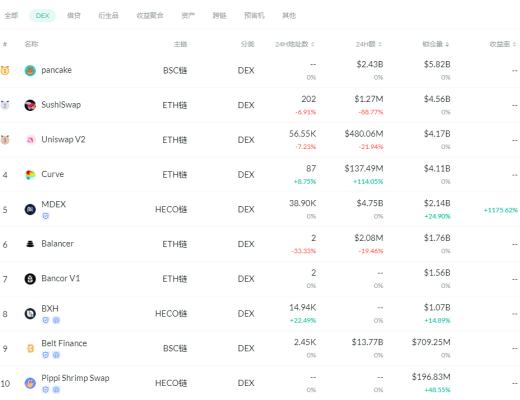Click the BXH logo icon
The image size is (520, 400).
click(30, 314)
